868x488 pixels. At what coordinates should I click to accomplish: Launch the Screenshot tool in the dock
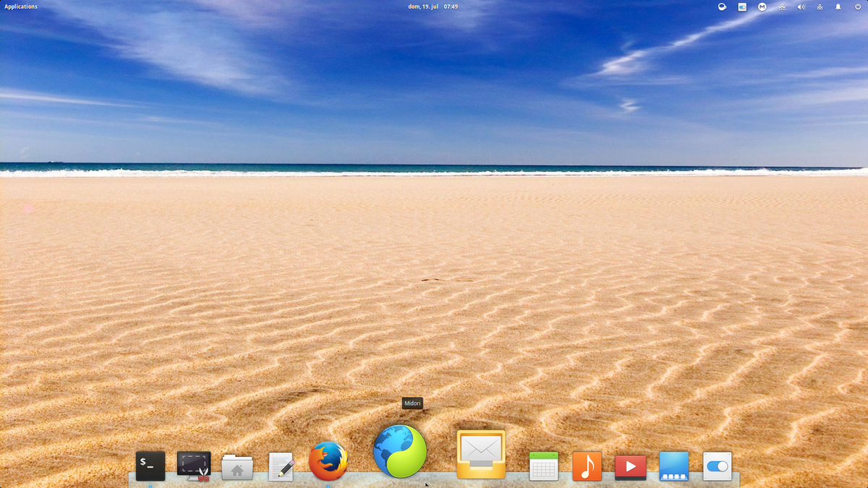point(194,466)
